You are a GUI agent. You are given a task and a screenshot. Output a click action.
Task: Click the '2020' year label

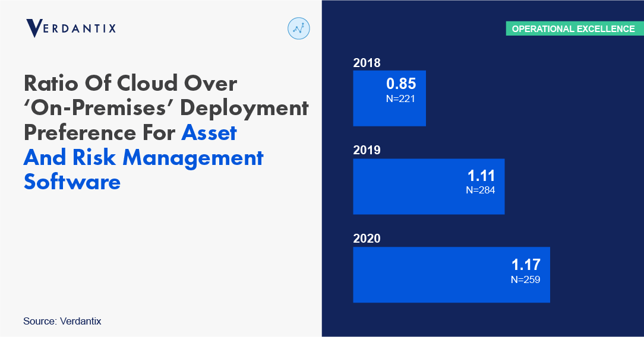point(367,239)
